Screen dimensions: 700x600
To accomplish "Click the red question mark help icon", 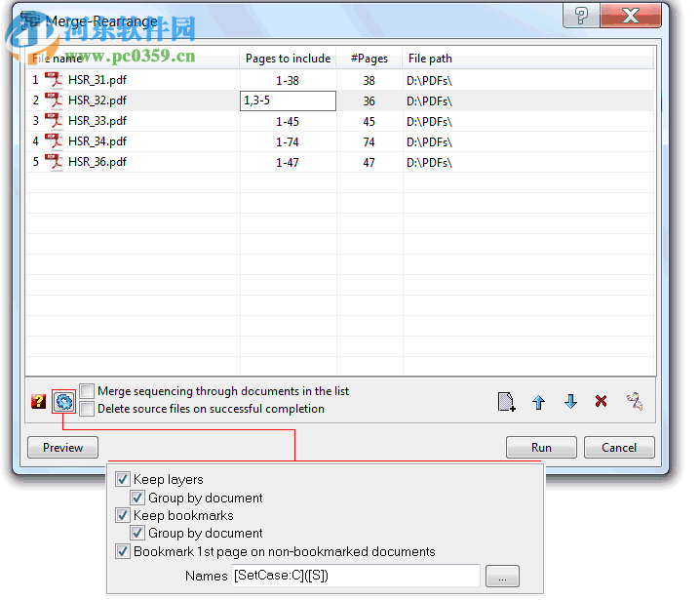I will tap(38, 401).
